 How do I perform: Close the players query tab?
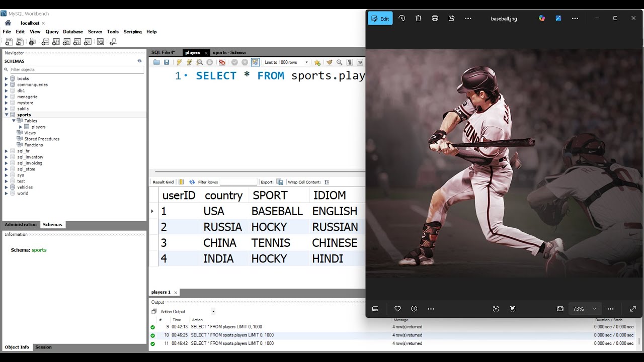[206, 53]
